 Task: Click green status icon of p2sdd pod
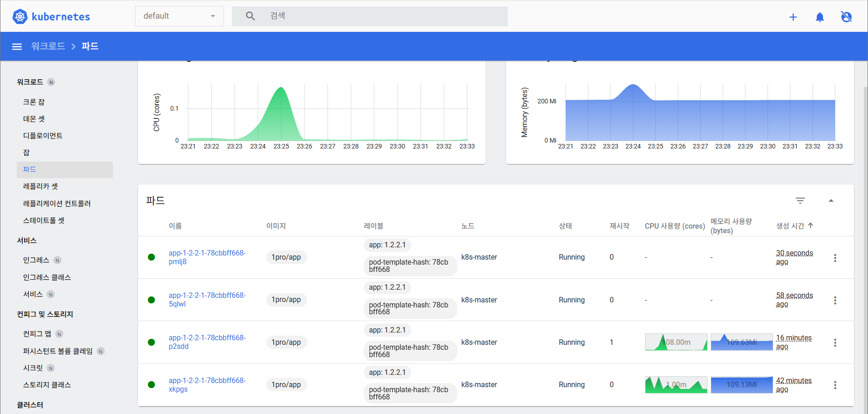151,342
